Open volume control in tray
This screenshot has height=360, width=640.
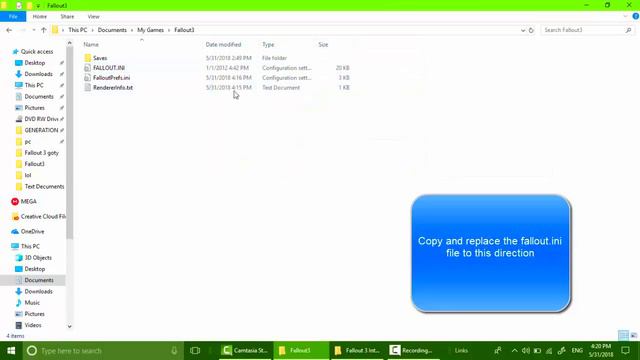click(x=526, y=351)
